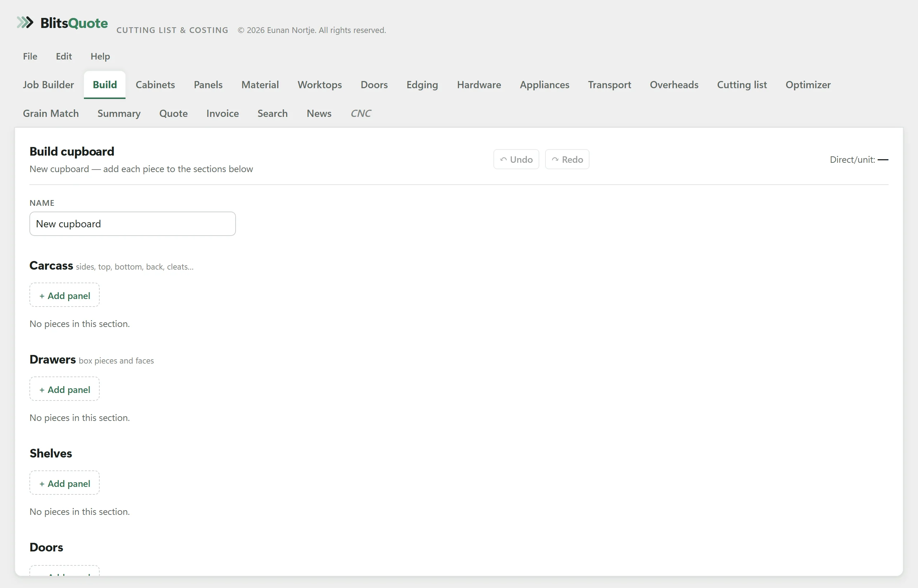The width and height of the screenshot is (918, 588).
Task: Click the Undo button
Action: point(516,159)
